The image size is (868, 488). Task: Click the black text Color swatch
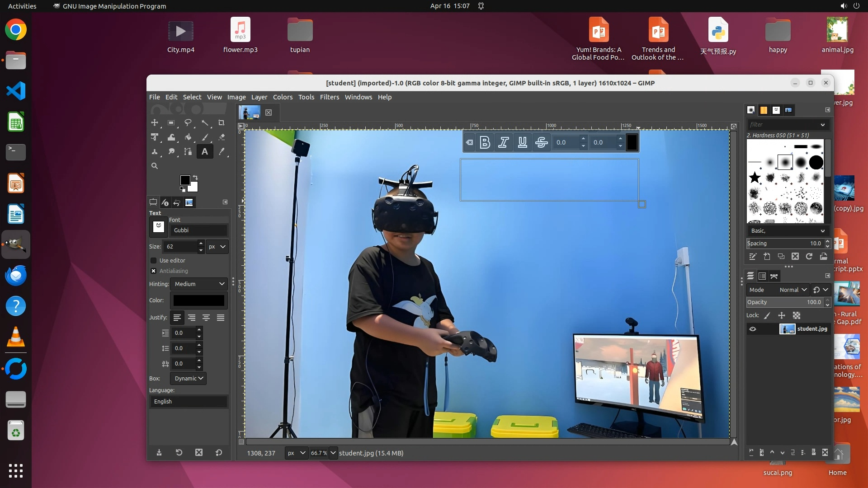(x=198, y=300)
